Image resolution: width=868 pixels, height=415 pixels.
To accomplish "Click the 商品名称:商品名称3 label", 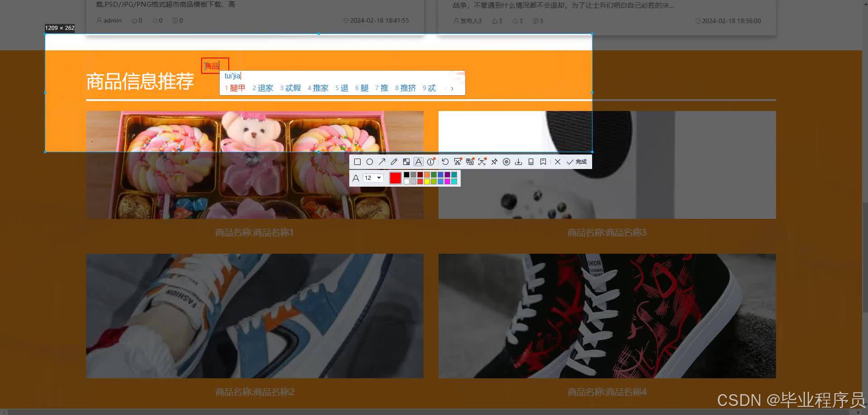I will coord(607,232).
